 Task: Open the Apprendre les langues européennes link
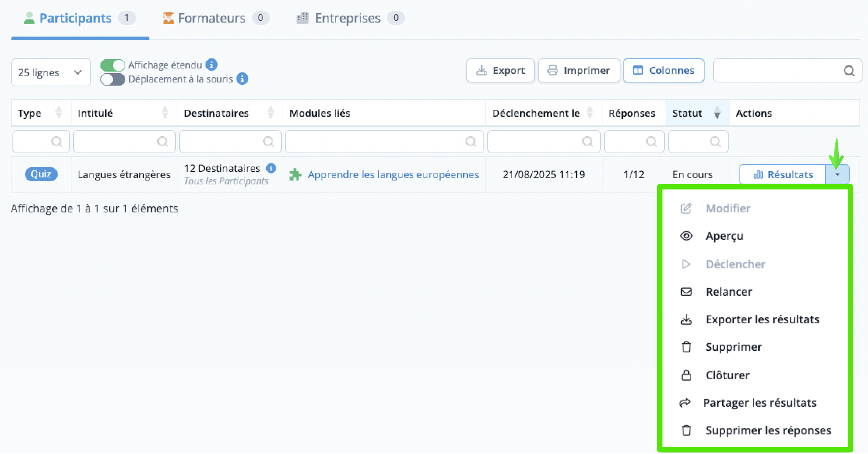(x=393, y=175)
